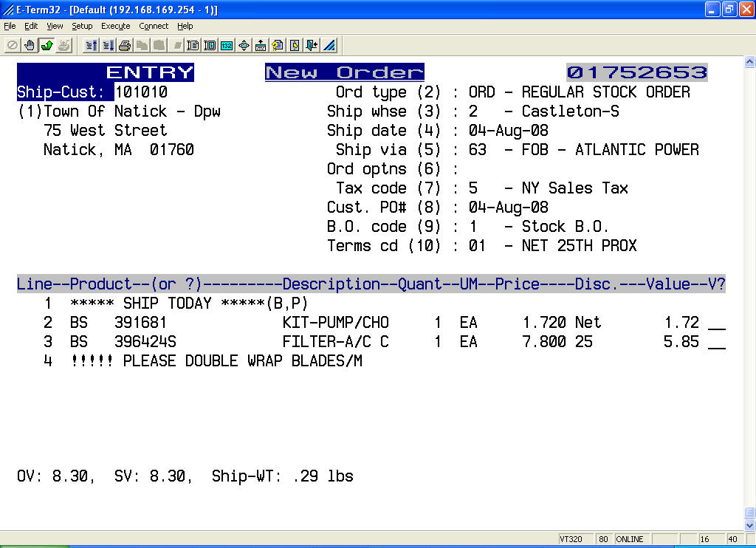This screenshot has height=548, width=756.
Task: Click the order number 01752653
Action: [637, 72]
